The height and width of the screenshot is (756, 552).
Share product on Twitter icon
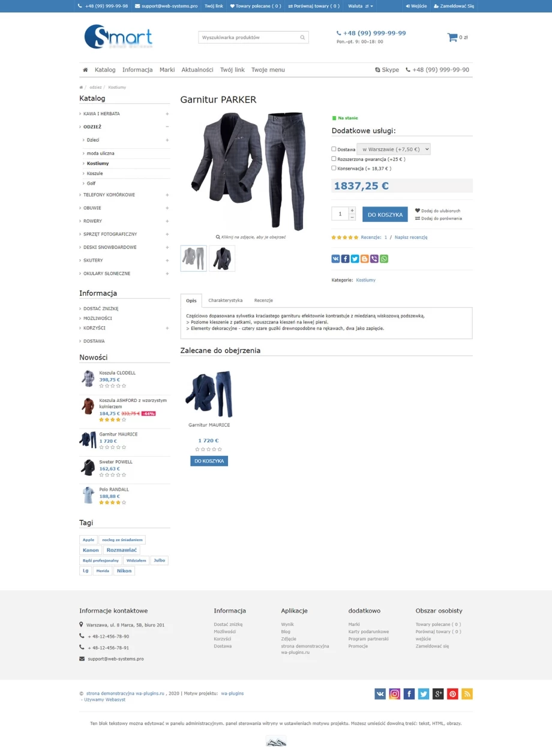tap(355, 259)
